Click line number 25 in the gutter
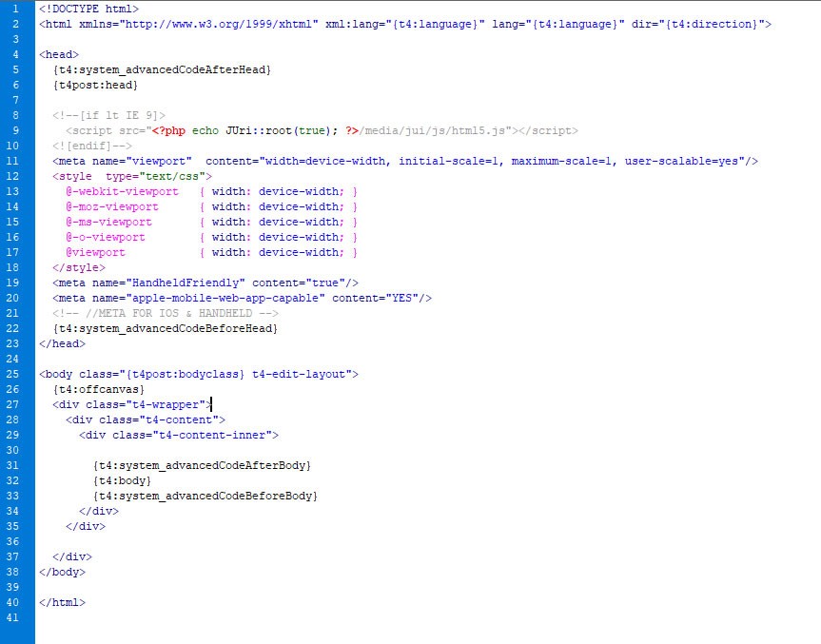 point(12,374)
